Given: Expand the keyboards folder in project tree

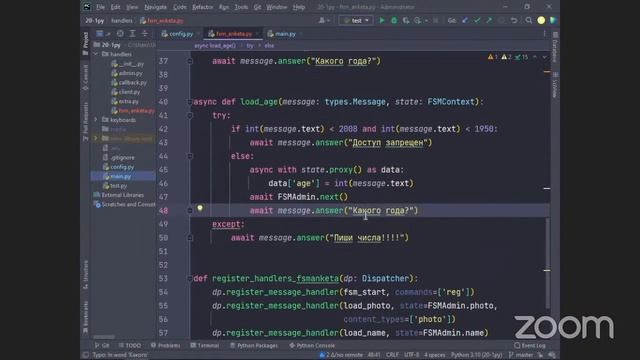Looking at the screenshot, I should pos(96,120).
